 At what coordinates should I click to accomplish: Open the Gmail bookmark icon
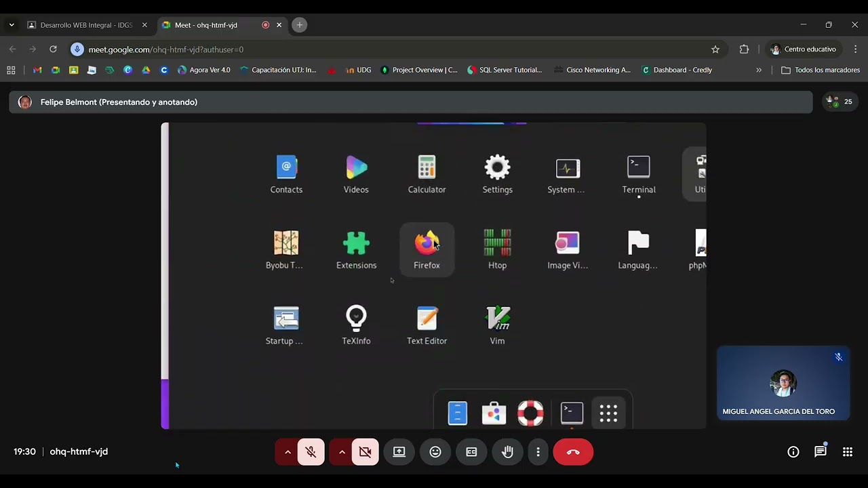(x=38, y=70)
